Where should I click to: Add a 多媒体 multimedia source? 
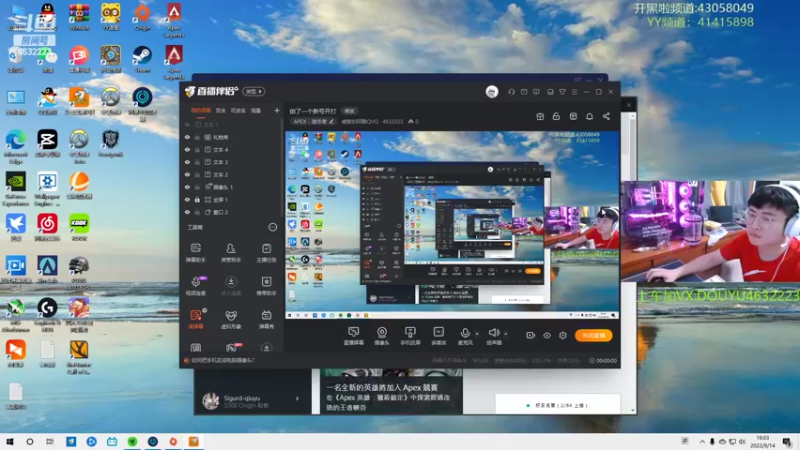pyautogui.click(x=439, y=336)
